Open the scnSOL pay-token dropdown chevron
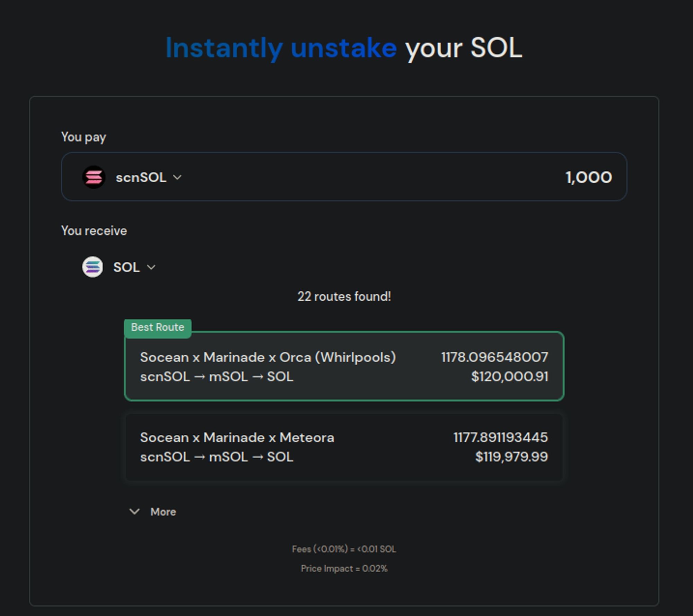Image resolution: width=693 pixels, height=616 pixels. tap(177, 177)
